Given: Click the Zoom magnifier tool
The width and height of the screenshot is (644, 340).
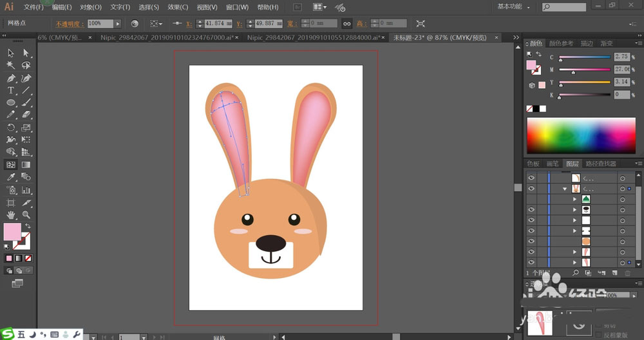Looking at the screenshot, I should (x=26, y=214).
